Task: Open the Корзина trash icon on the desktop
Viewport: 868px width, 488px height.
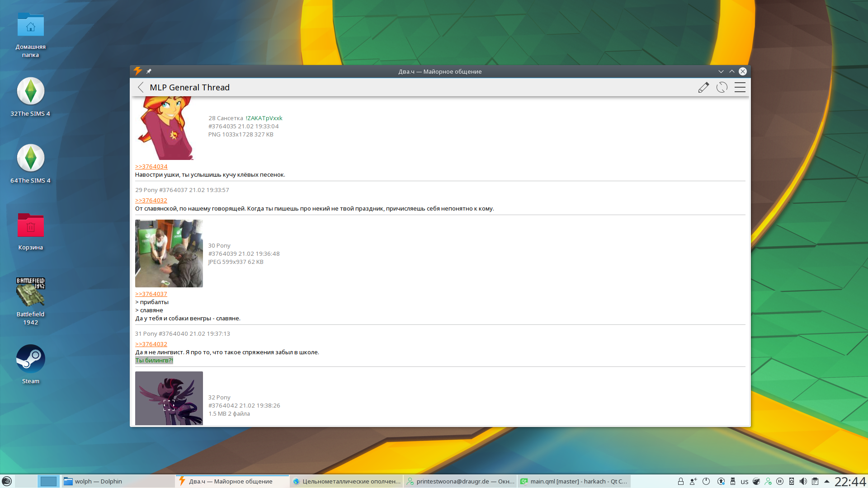Action: point(31,231)
